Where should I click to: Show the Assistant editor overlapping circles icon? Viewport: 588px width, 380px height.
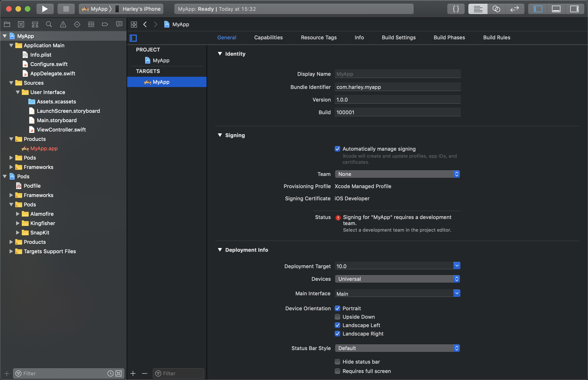[x=496, y=9]
